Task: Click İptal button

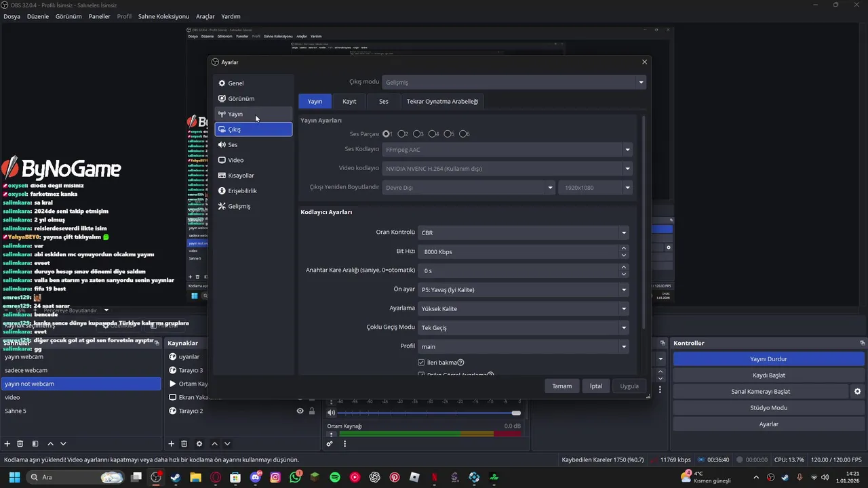Action: [596, 386]
